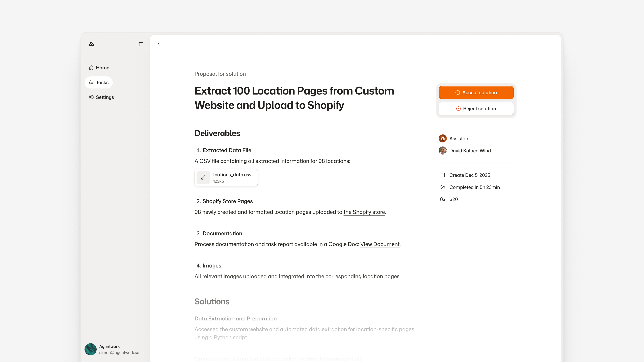This screenshot has height=362, width=644.
Task: Click the Accept solution button
Action: (x=476, y=93)
